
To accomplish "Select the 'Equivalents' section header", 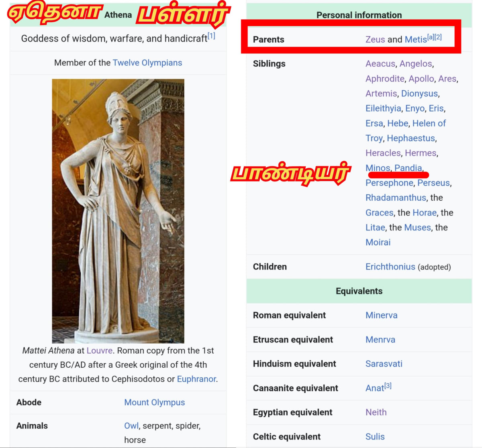I will [x=359, y=291].
